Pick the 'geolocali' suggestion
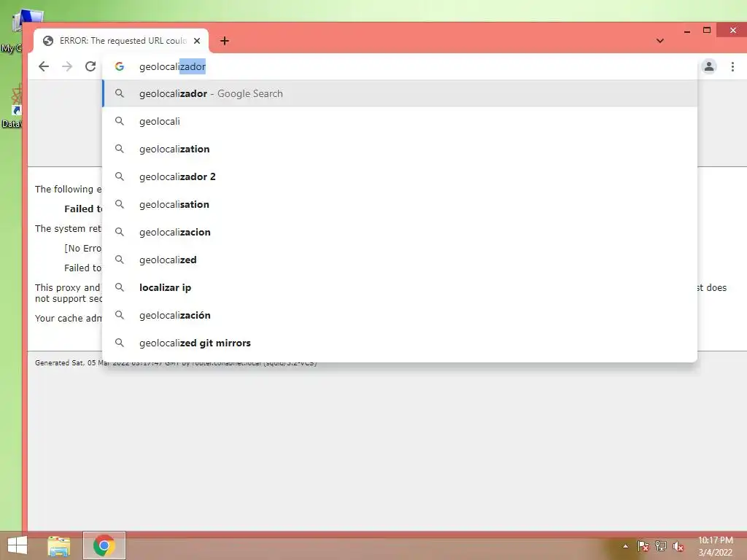Image resolution: width=747 pixels, height=560 pixels. (400, 122)
